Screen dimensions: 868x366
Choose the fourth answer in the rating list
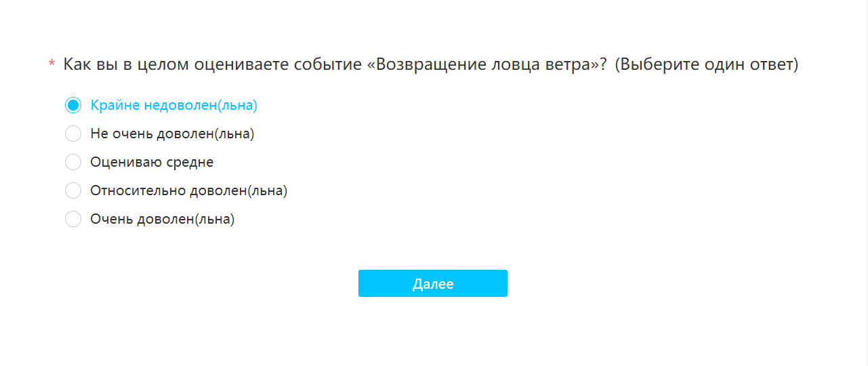click(73, 191)
